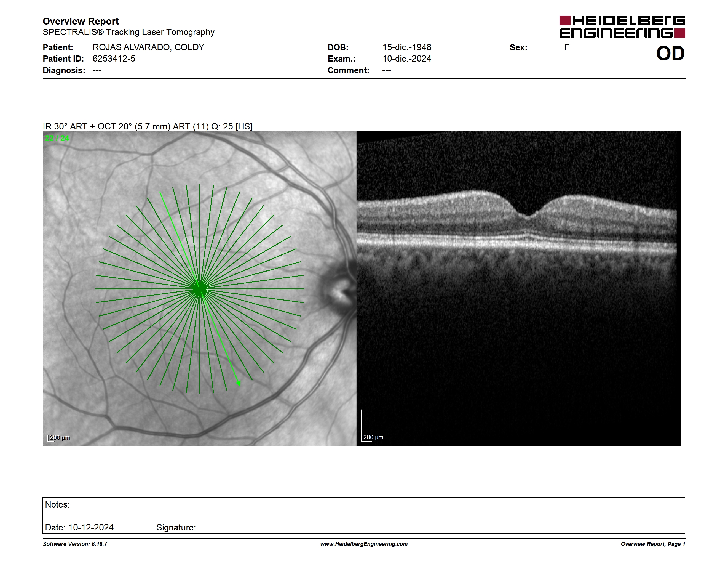Click Software Version: 6.16.7 footer

pos(75,544)
